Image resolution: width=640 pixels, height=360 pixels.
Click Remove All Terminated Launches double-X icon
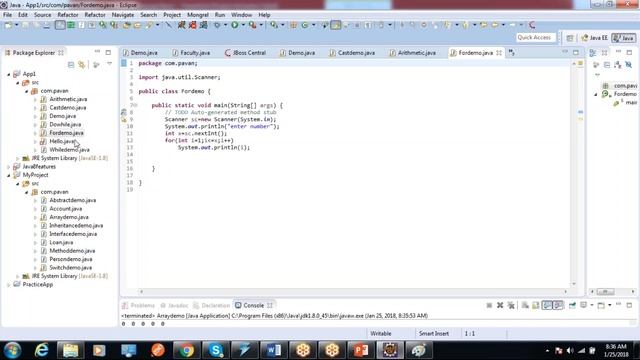pos(511,305)
